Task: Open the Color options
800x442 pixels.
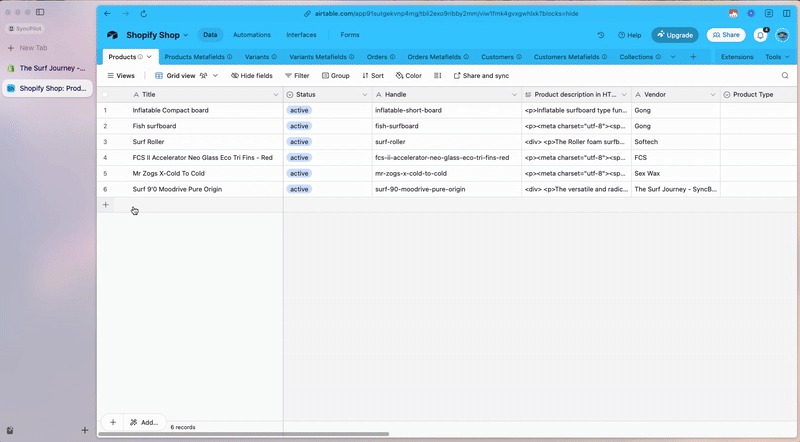Action: point(408,76)
